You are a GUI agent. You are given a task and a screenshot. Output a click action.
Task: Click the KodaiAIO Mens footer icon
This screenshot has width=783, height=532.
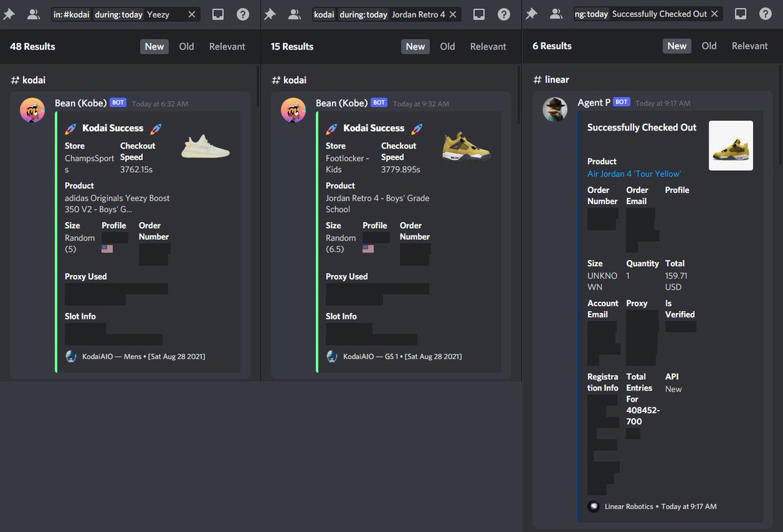click(x=71, y=357)
